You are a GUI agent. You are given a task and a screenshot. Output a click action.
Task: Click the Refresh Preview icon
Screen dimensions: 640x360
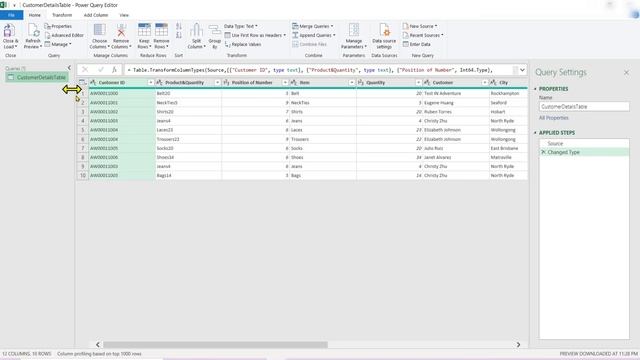coord(33,31)
